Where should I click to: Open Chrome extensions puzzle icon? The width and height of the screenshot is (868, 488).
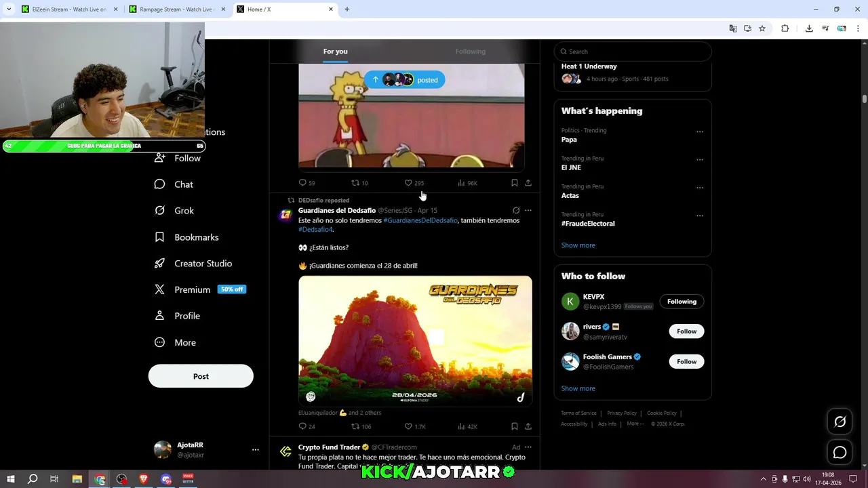tap(785, 28)
